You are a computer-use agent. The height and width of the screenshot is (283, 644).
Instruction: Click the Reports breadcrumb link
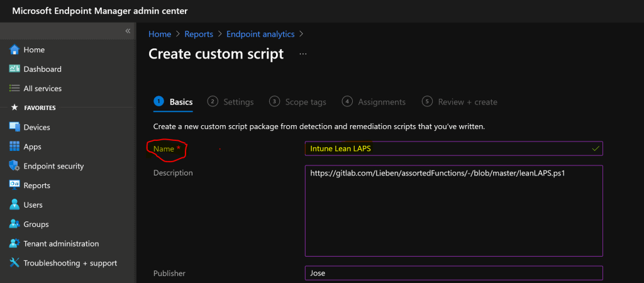coord(199,34)
